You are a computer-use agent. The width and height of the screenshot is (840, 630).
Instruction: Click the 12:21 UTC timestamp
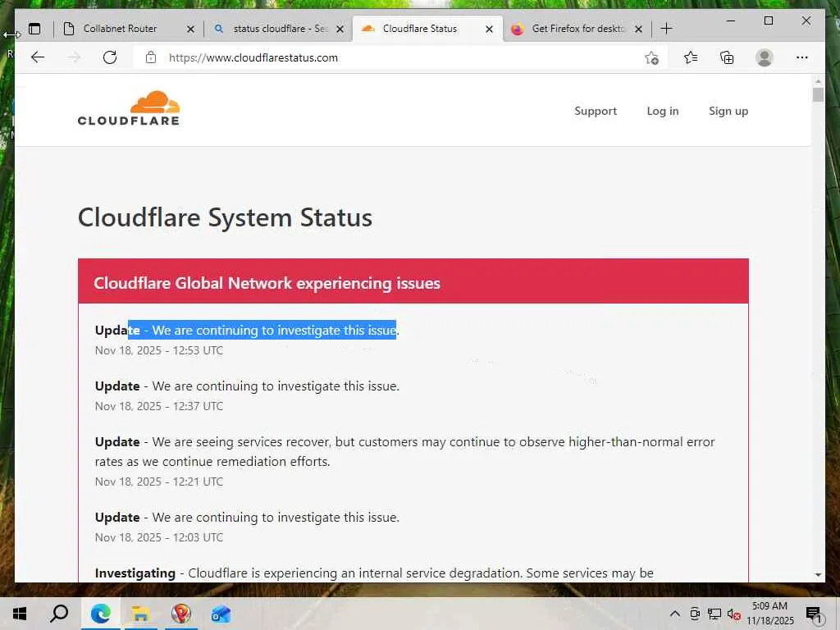click(x=158, y=482)
